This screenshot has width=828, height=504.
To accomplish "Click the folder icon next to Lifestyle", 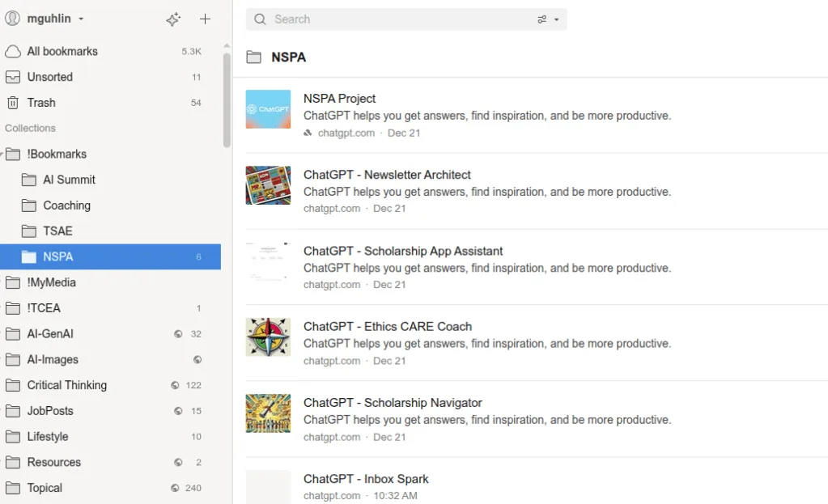I will (13, 436).
